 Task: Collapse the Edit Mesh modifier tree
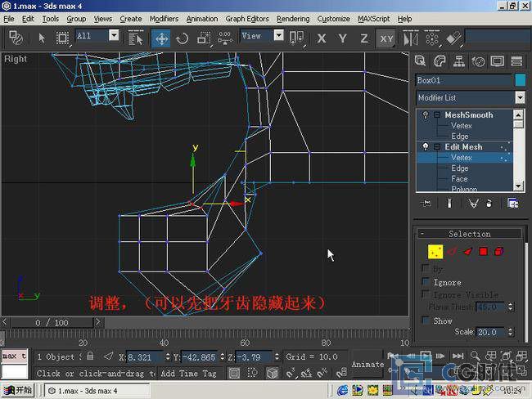[437, 147]
